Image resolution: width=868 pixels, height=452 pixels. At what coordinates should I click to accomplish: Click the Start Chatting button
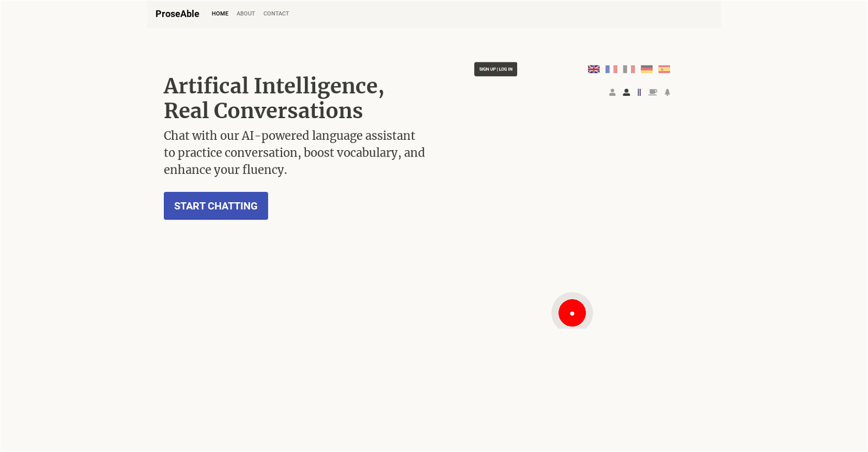tap(216, 206)
